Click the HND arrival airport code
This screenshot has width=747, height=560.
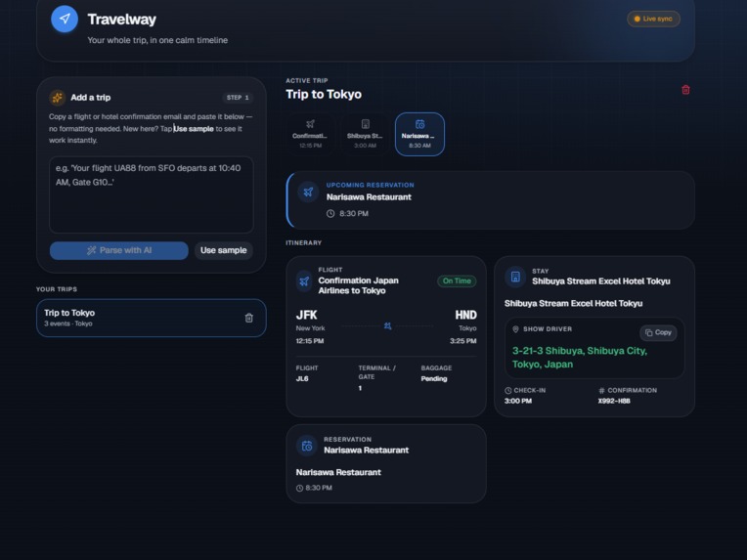click(465, 316)
